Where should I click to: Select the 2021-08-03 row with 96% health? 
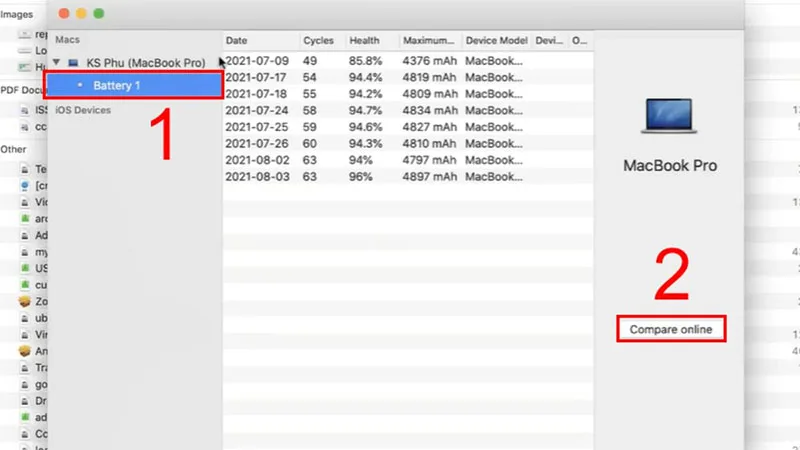coord(408,177)
